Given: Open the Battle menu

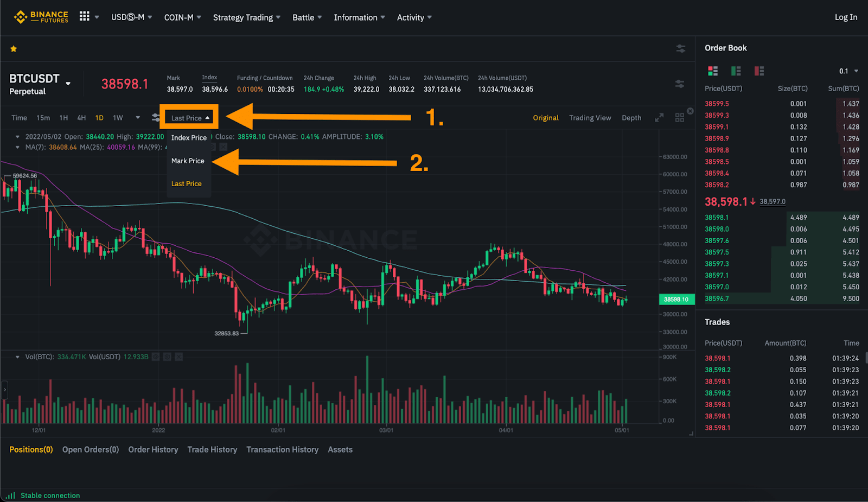Looking at the screenshot, I should pos(307,17).
